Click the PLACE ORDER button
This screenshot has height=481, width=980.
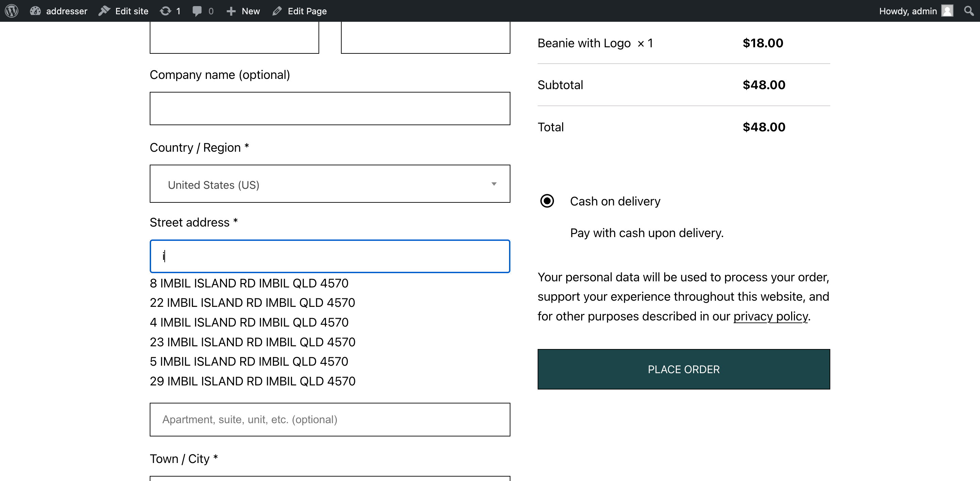(x=684, y=369)
